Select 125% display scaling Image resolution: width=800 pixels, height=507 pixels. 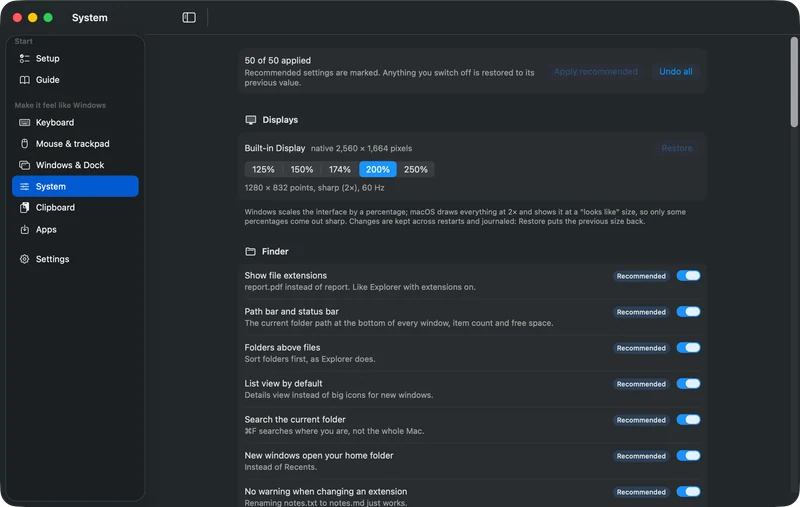[x=263, y=169]
